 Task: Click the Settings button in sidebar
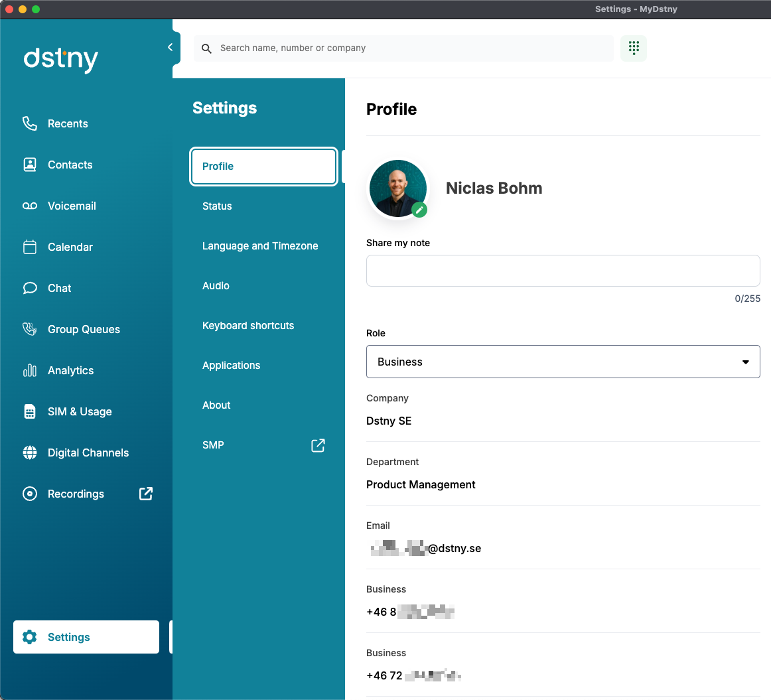(86, 637)
